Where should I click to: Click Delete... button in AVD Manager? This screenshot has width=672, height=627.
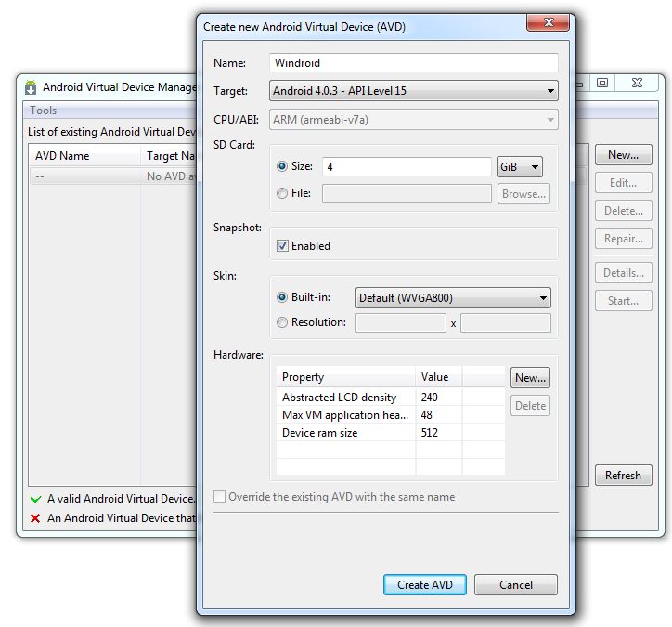point(623,211)
